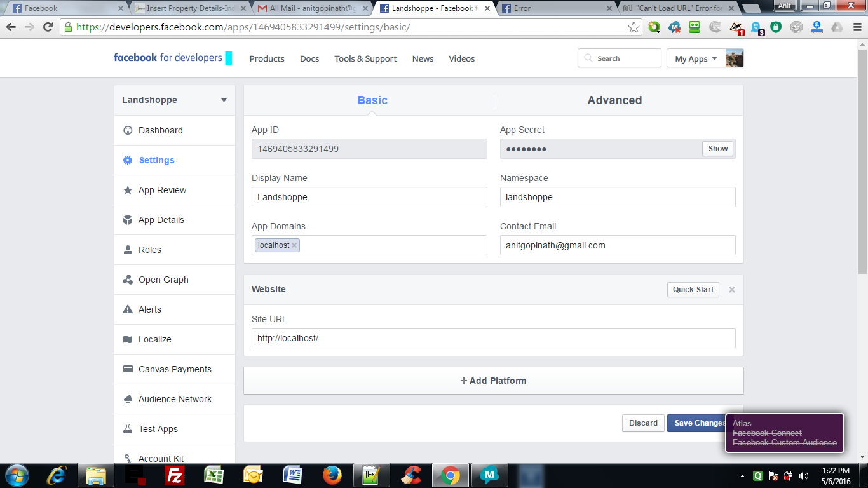Show hidden system tray icons arrow

pos(742,475)
